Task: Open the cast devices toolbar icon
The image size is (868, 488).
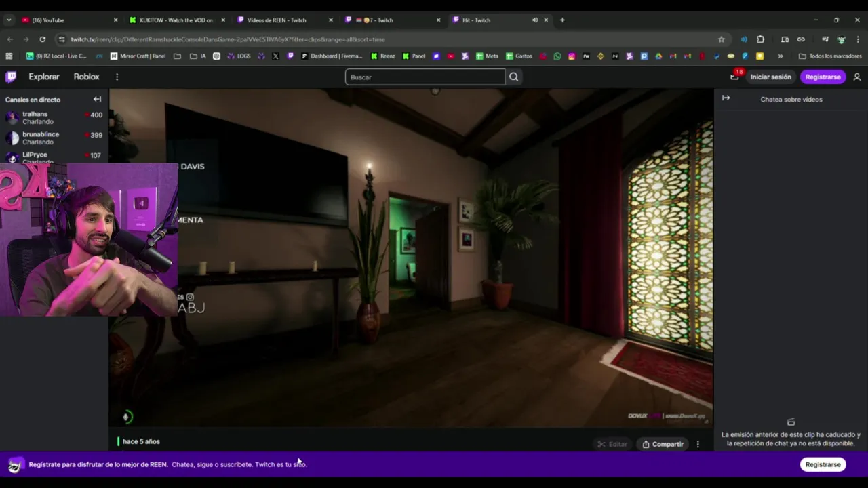Action: pyautogui.click(x=785, y=39)
